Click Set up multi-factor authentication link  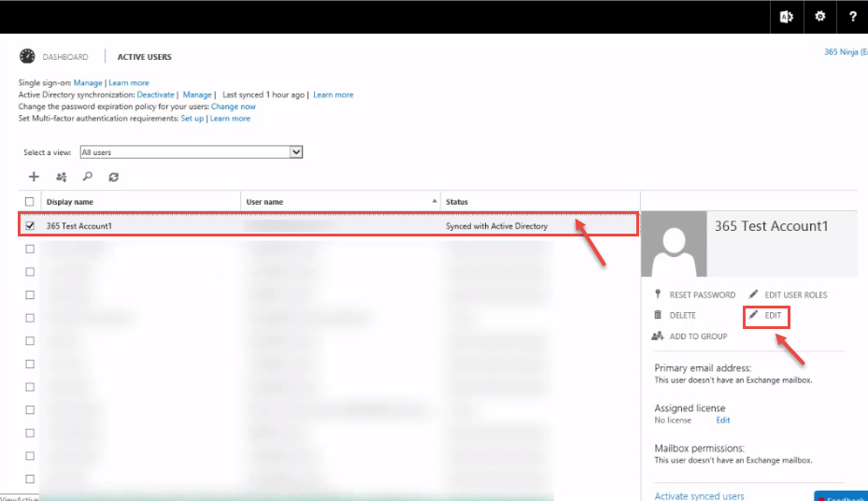click(x=192, y=118)
